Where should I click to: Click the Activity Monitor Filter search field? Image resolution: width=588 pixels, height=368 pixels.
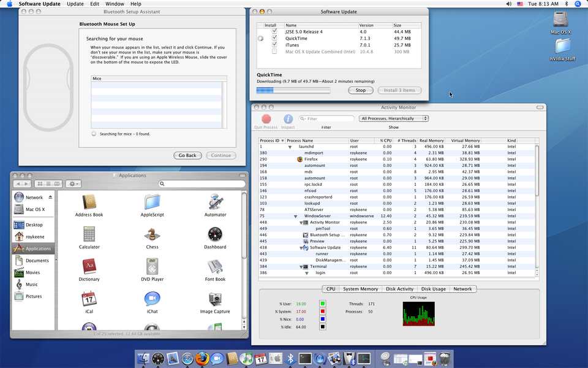click(326, 118)
